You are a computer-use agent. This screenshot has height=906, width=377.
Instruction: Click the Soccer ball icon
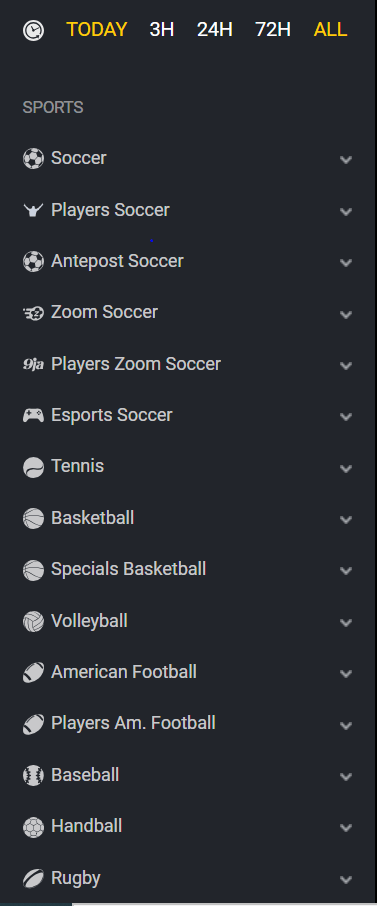tap(33, 158)
